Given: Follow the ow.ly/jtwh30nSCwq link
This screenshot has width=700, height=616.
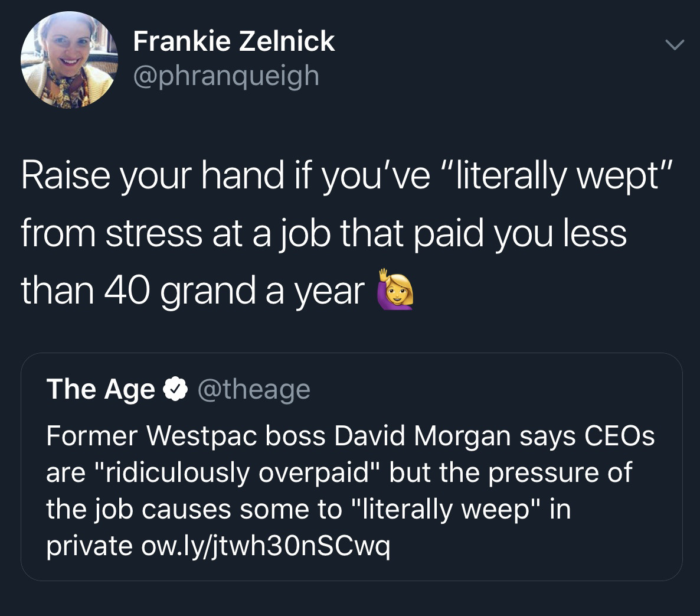Looking at the screenshot, I should pyautogui.click(x=266, y=546).
